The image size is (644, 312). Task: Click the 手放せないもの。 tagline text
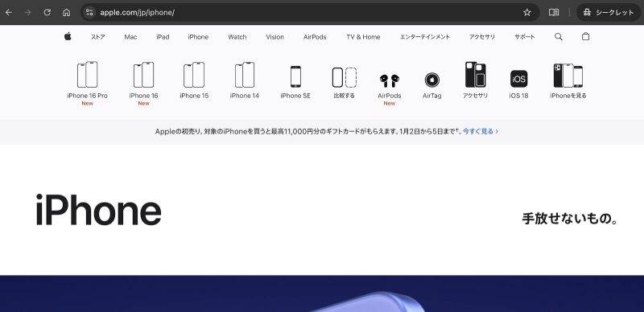[570, 219]
